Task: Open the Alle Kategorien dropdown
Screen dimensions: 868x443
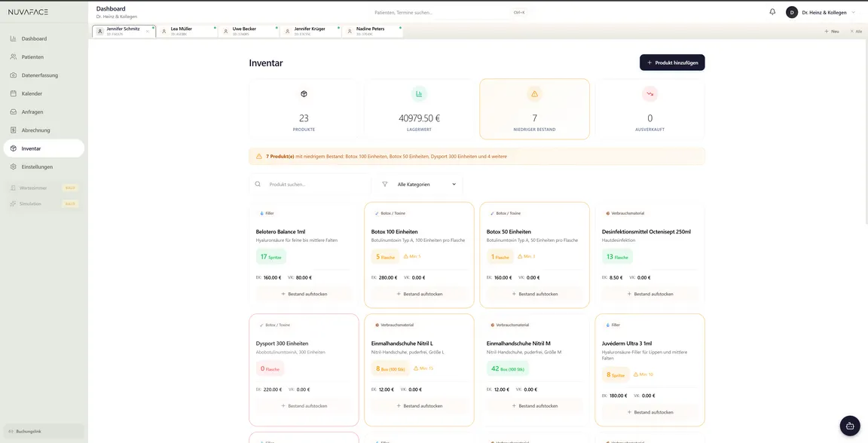Action: coord(420,185)
